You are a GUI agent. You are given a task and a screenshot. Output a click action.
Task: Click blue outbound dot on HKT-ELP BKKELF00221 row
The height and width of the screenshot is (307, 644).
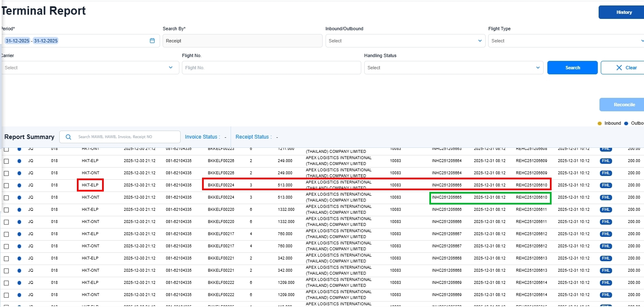coord(19,258)
